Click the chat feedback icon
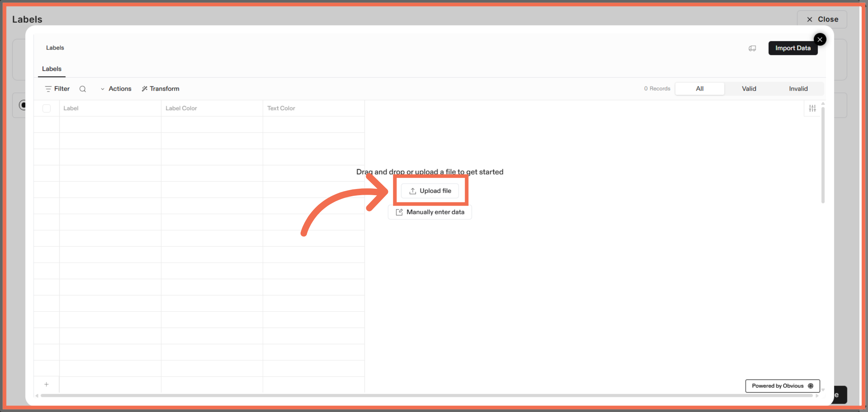 752,48
